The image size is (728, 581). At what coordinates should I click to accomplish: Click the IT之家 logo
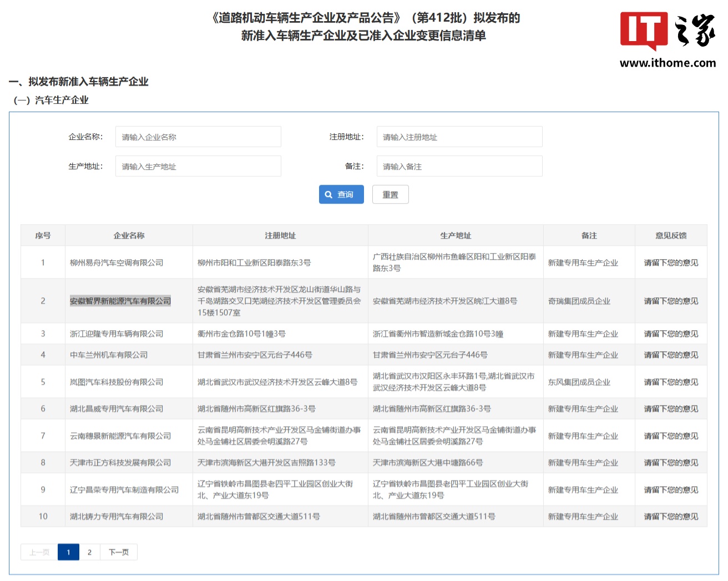pos(668,31)
